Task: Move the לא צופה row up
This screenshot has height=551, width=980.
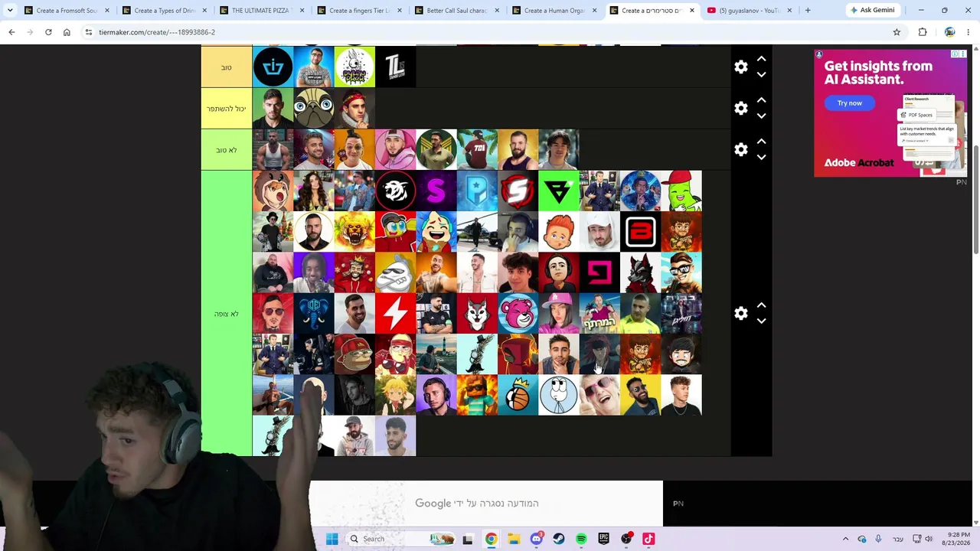Action: [761, 305]
